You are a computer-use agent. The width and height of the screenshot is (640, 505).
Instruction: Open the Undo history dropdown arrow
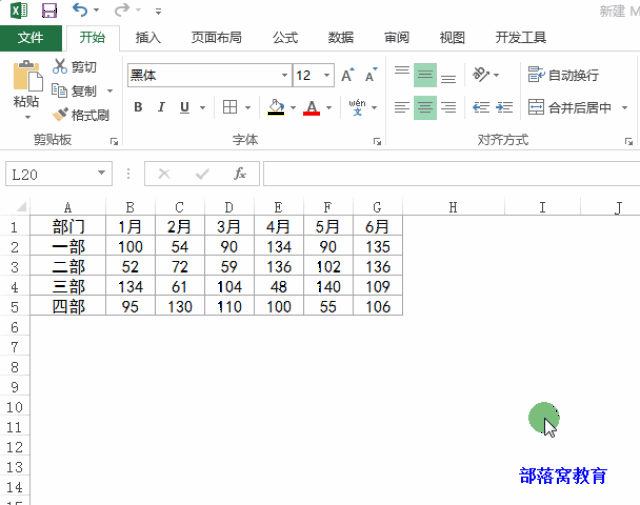click(96, 10)
